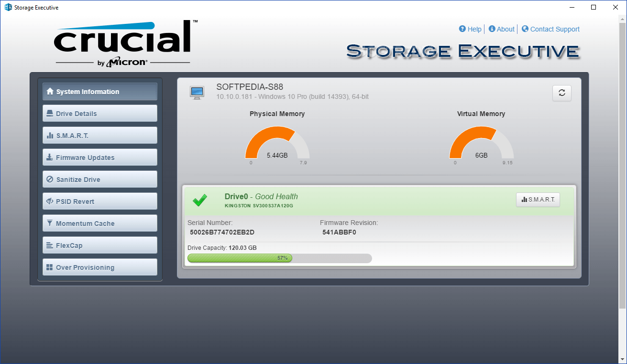The image size is (627, 364).
Task: Click the Virtual Memory gauge
Action: 482,142
